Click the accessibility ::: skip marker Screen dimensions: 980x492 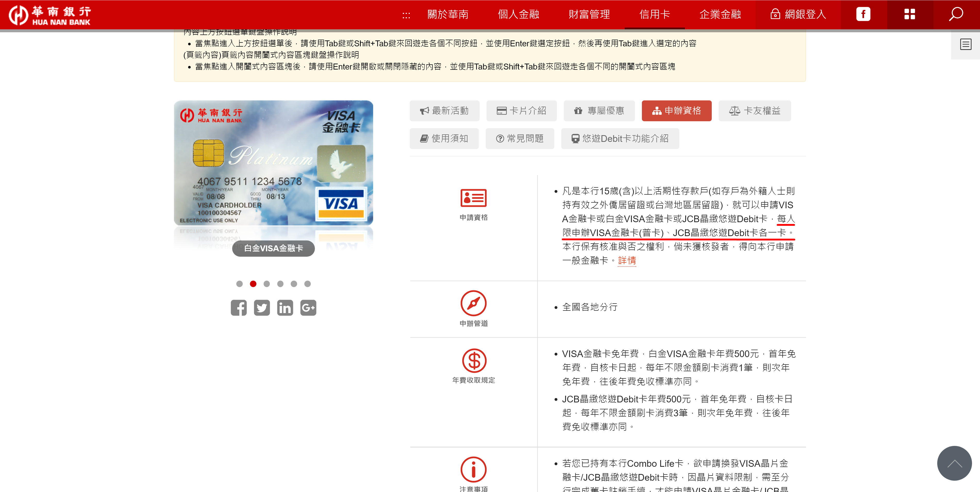[406, 15]
